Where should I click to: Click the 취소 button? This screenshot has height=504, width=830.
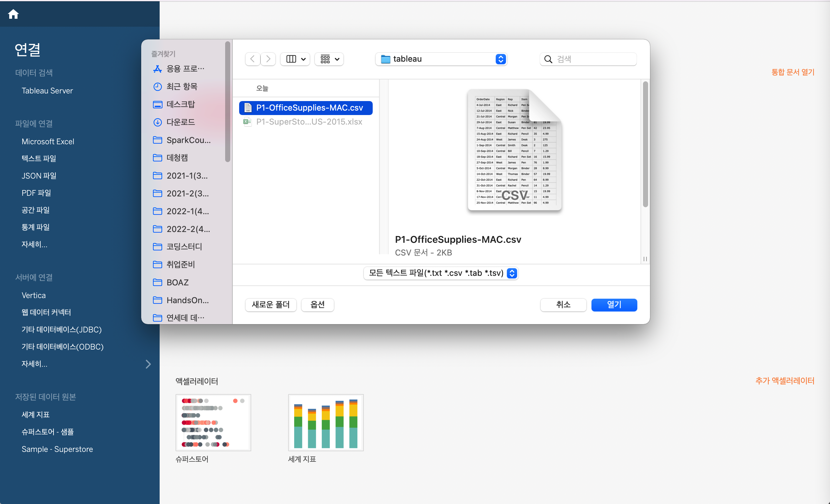click(x=563, y=305)
